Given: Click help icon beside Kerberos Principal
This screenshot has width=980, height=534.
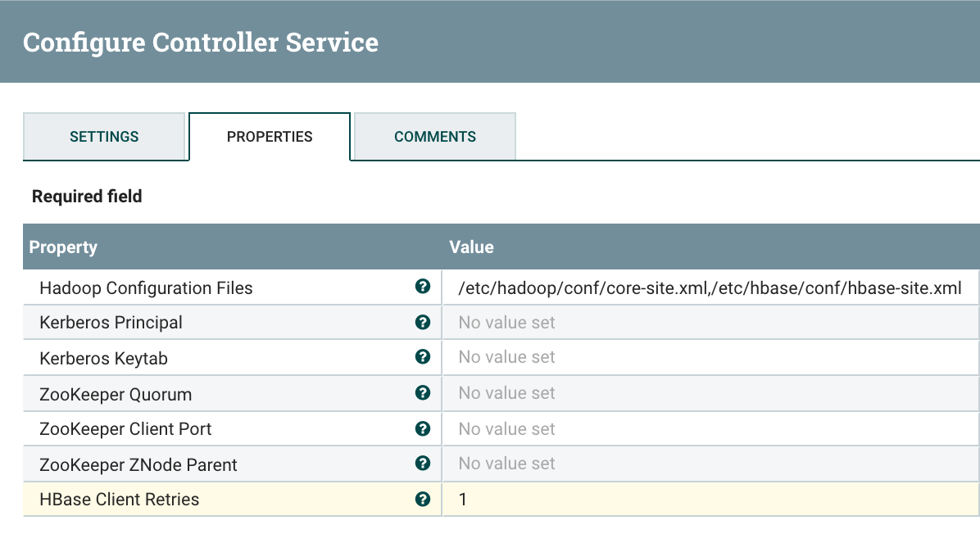Looking at the screenshot, I should [423, 323].
